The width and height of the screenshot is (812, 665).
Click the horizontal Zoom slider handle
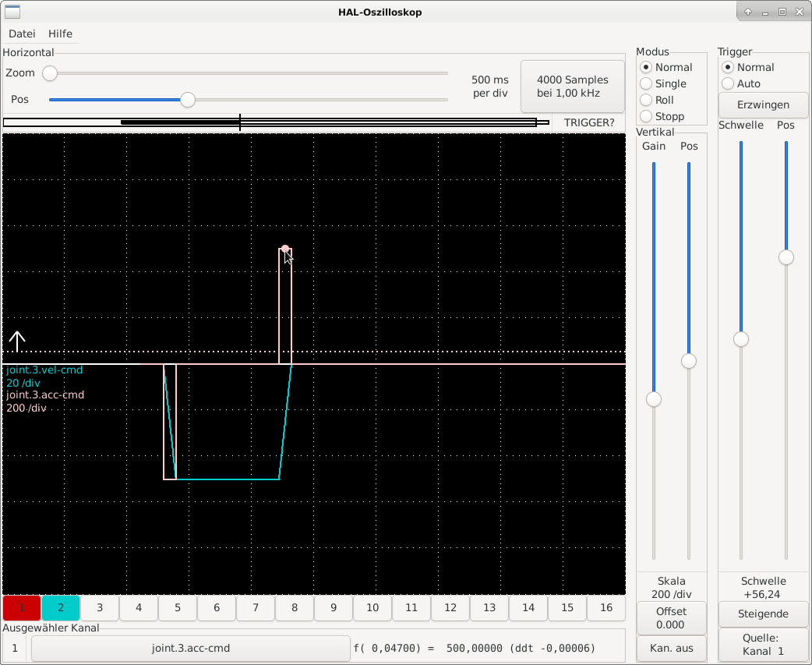[50, 73]
